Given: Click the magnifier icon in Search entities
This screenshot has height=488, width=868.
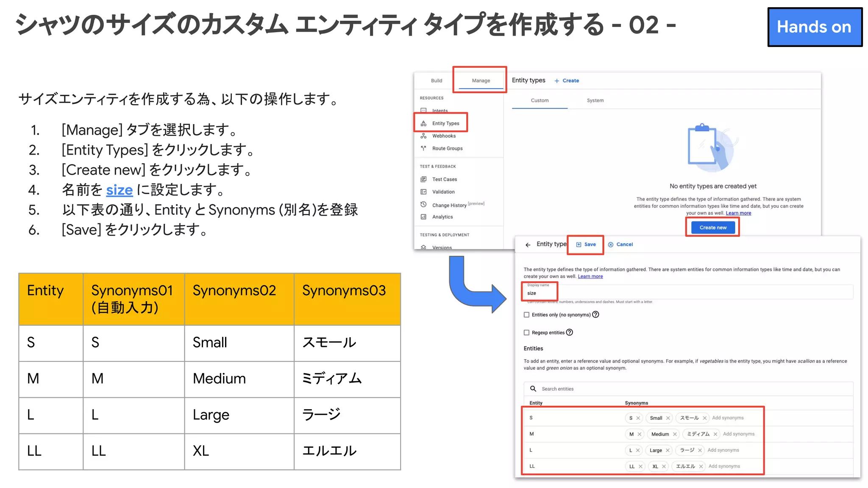Looking at the screenshot, I should [533, 388].
